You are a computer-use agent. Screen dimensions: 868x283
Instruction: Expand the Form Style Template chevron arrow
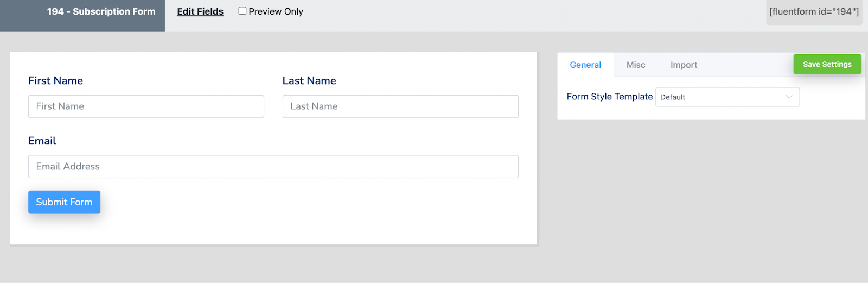click(x=789, y=97)
